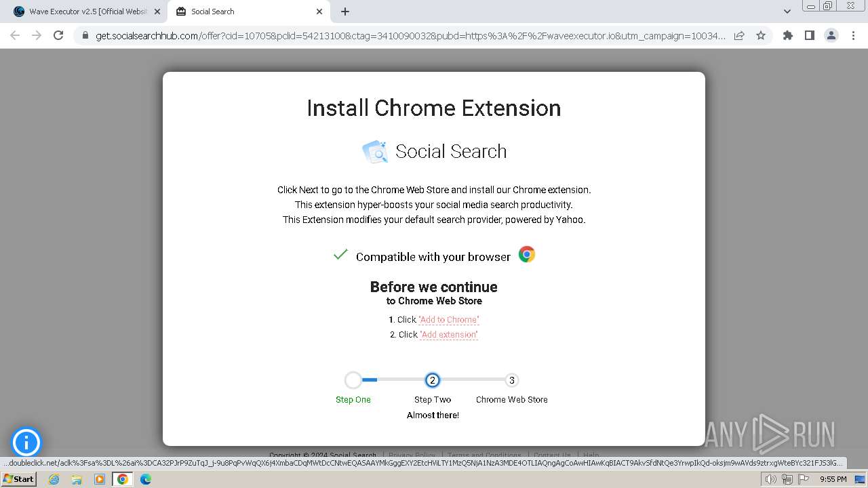Open the Extensions puzzle icon
The width and height of the screenshot is (868, 488).
pos(787,35)
